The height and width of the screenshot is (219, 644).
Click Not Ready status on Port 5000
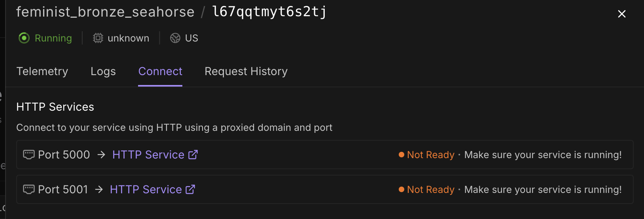[431, 155]
